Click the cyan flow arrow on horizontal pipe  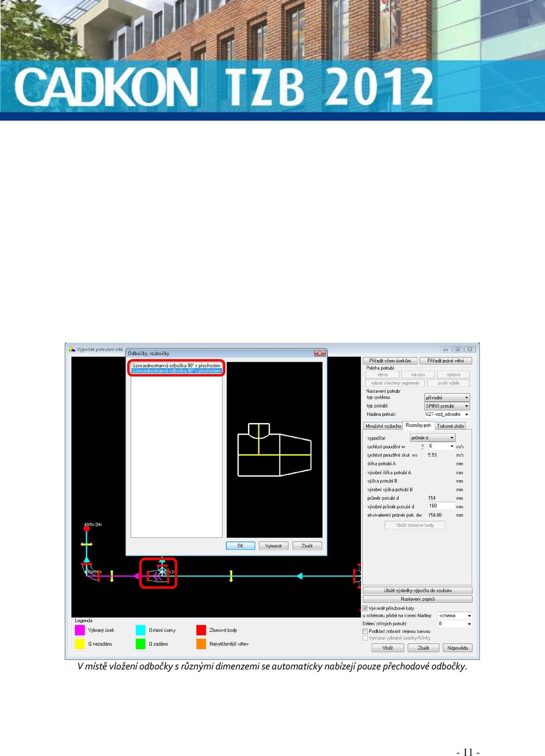coord(299,576)
